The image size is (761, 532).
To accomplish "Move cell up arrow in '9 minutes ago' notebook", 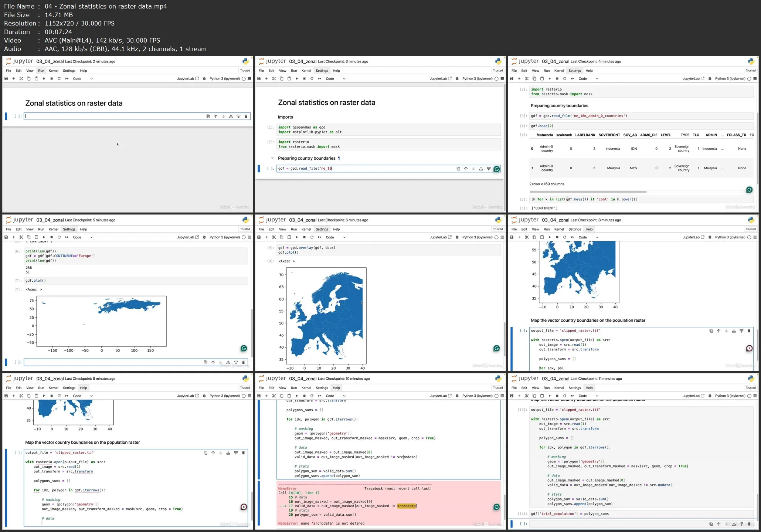I will click(213, 453).
